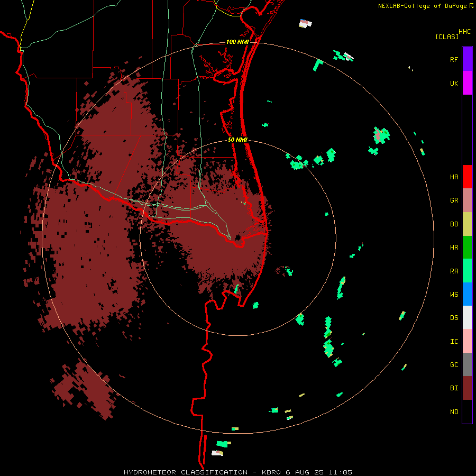Click the ND black legend swatch

pyautogui.click(x=467, y=411)
